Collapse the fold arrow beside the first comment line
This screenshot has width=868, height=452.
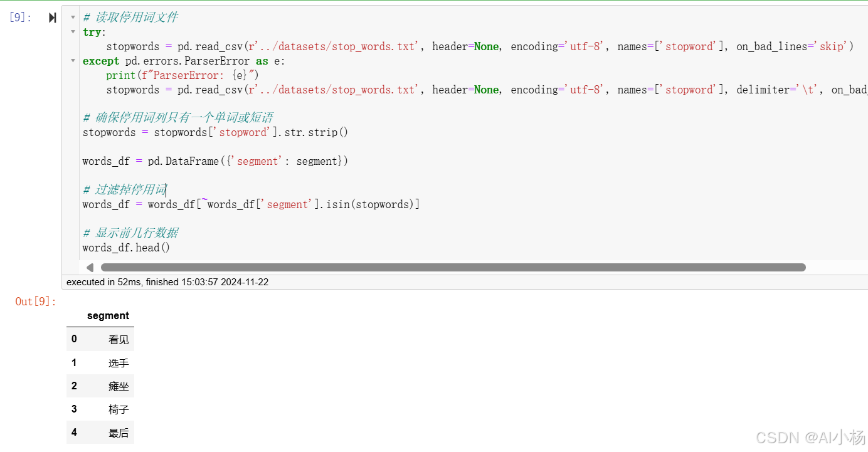[x=73, y=18]
